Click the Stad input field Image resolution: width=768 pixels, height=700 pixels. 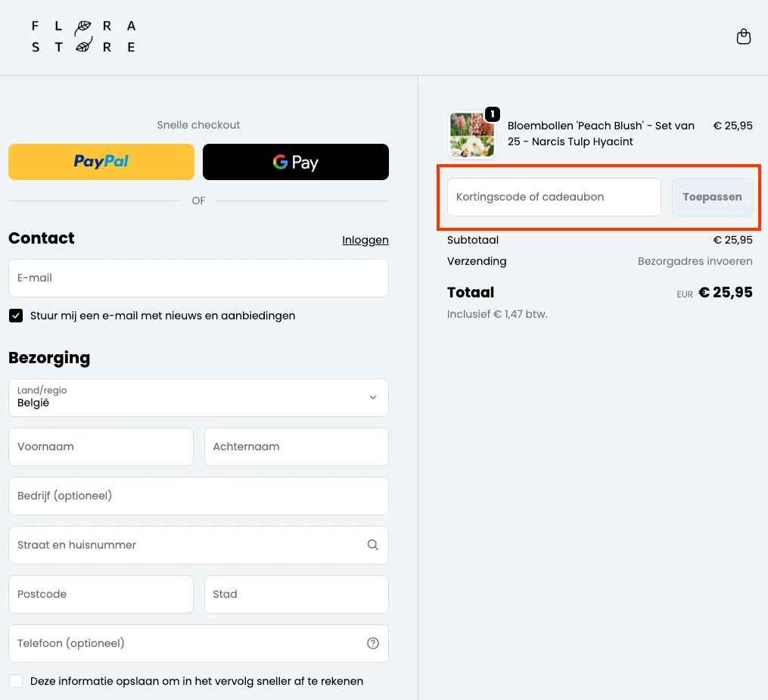click(x=296, y=594)
